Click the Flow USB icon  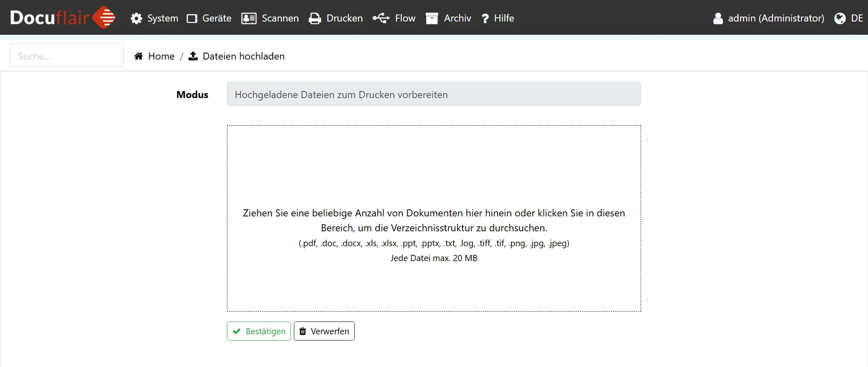[381, 18]
